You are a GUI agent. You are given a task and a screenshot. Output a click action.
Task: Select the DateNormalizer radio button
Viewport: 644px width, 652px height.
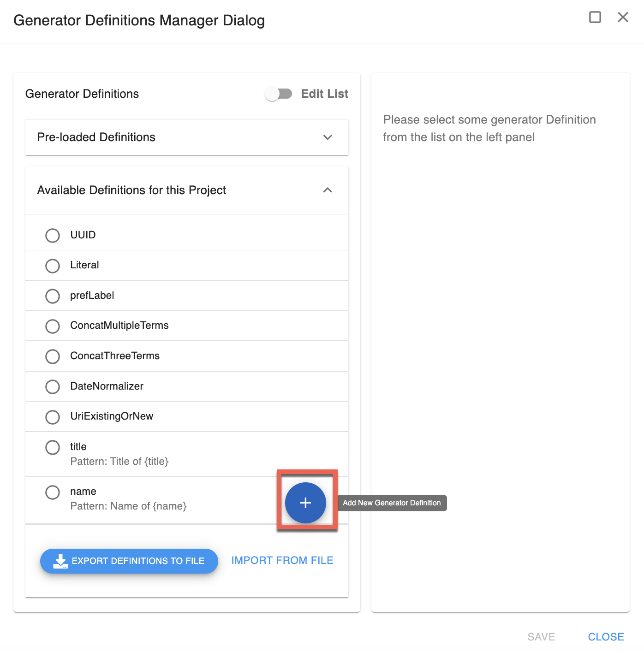point(53,387)
